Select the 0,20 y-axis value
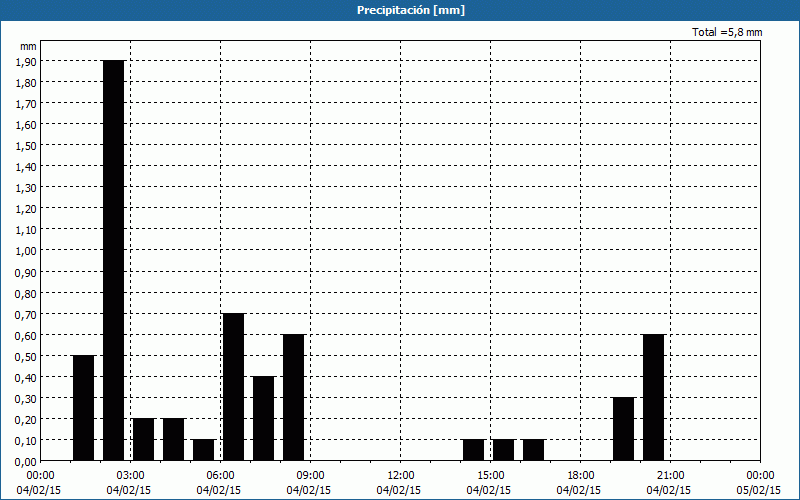Viewport: 800px width, 500px height. pos(26,419)
